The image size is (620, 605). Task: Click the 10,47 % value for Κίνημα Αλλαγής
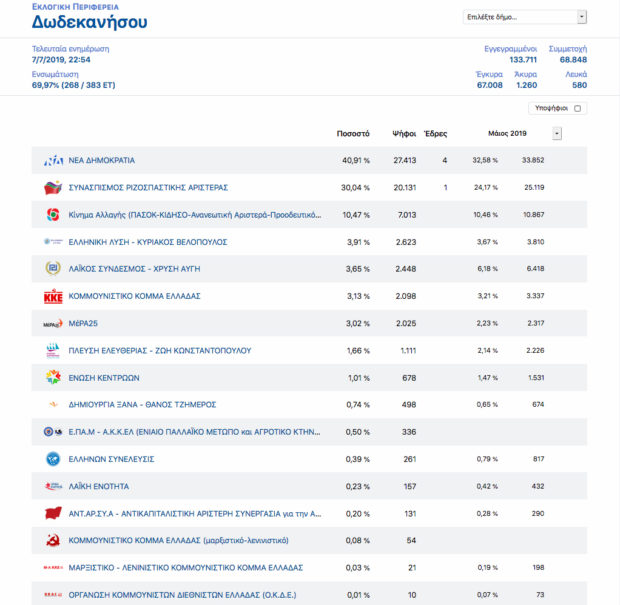356,215
